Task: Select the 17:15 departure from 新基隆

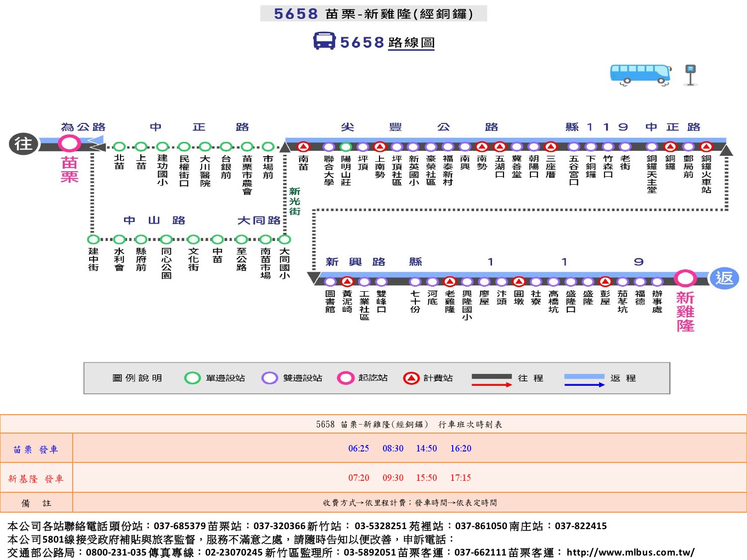Action: [x=461, y=478]
